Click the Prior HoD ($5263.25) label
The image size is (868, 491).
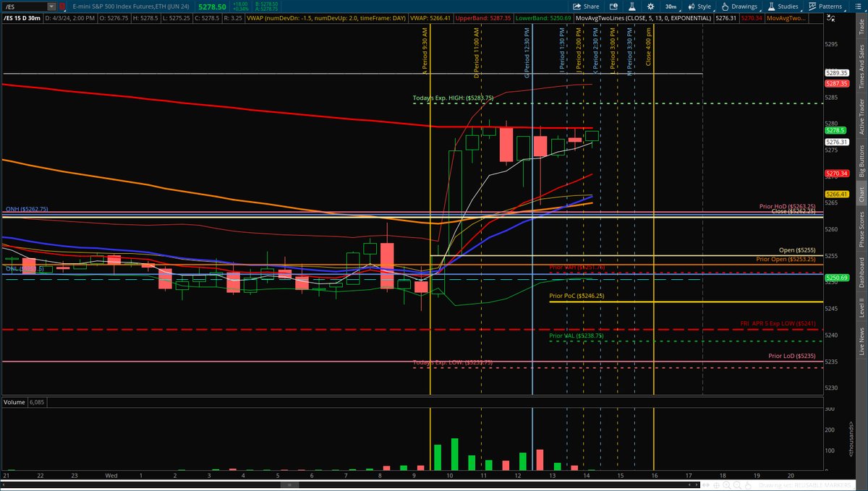(787, 206)
